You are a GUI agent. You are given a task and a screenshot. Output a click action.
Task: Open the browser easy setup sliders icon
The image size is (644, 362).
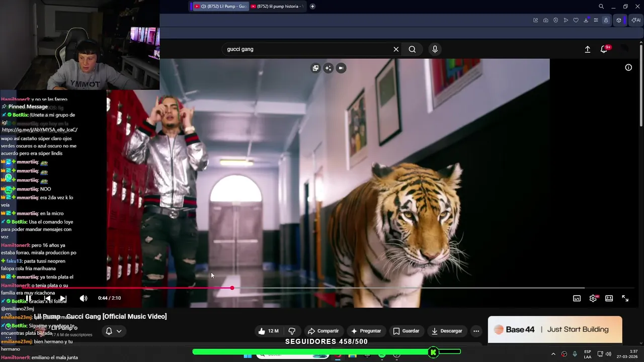point(596,20)
